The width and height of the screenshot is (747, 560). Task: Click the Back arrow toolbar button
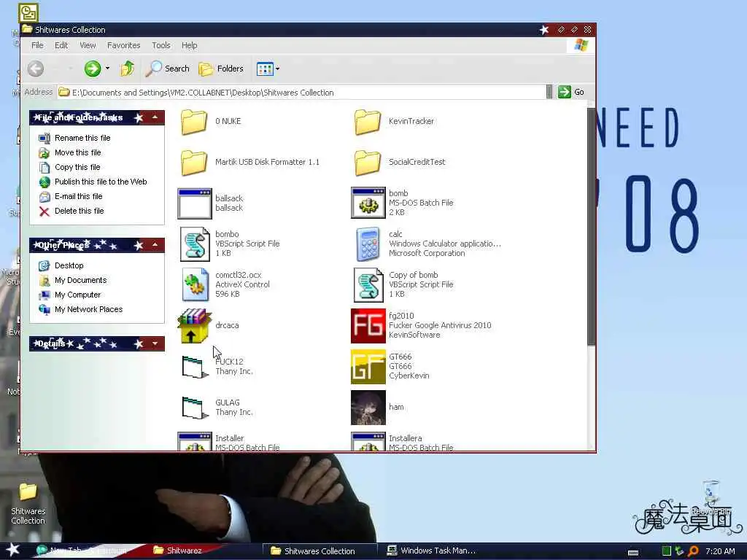(x=36, y=69)
